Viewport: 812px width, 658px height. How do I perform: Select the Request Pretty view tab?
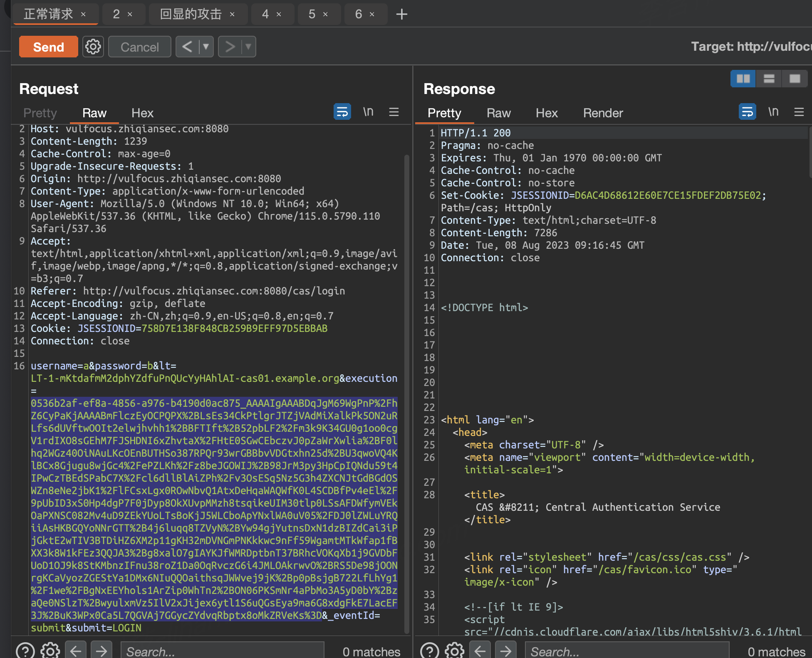coord(40,113)
